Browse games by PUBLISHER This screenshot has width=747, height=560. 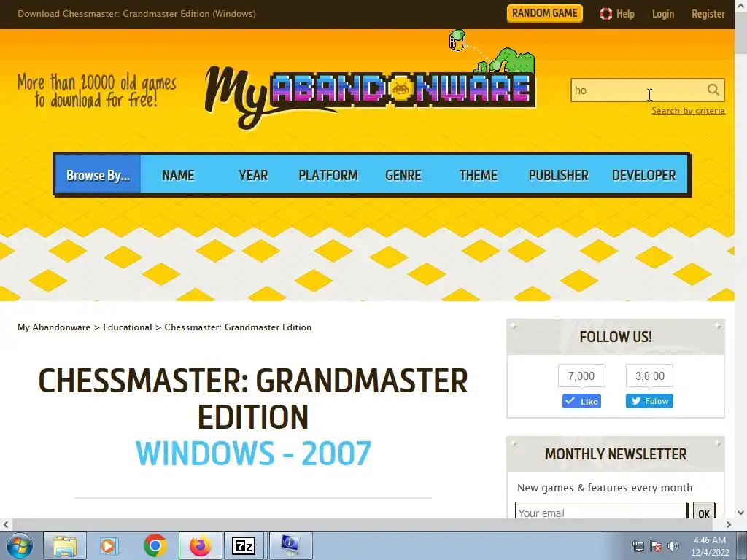558,175
